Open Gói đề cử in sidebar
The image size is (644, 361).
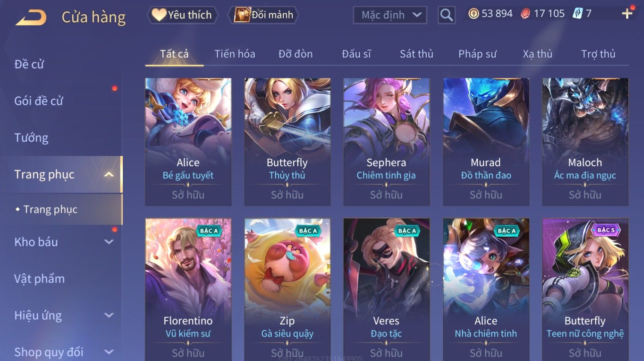coord(39,101)
